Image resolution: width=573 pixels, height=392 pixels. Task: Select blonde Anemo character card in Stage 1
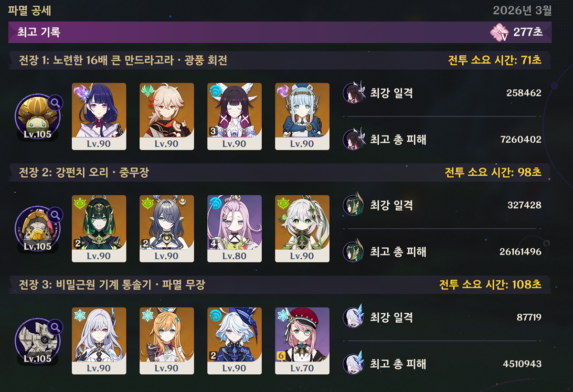167,117
